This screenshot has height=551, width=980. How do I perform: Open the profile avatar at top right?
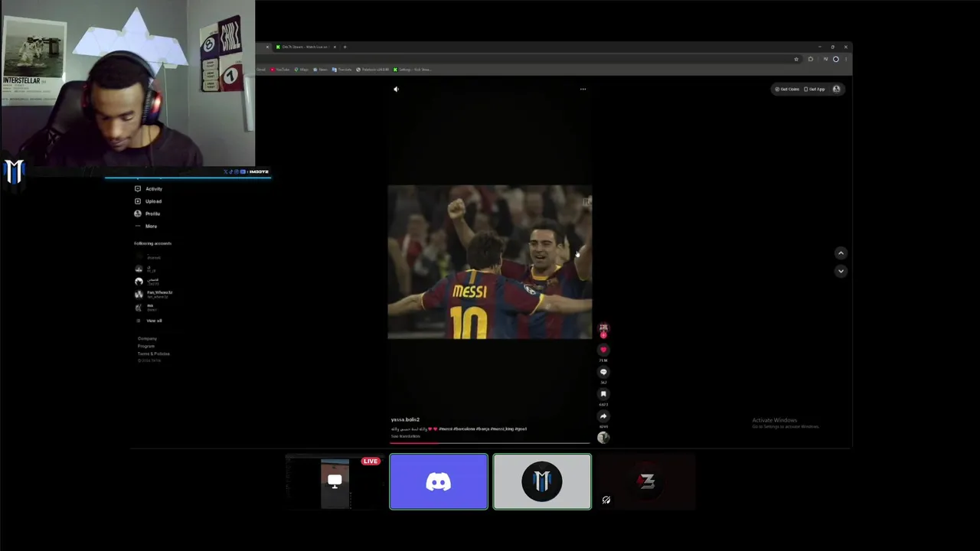pyautogui.click(x=836, y=89)
